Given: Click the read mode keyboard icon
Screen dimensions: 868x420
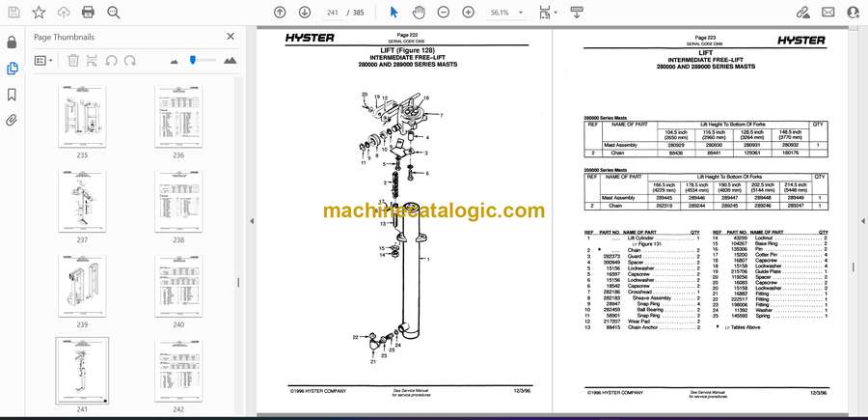Looking at the screenshot, I should pos(577,13).
